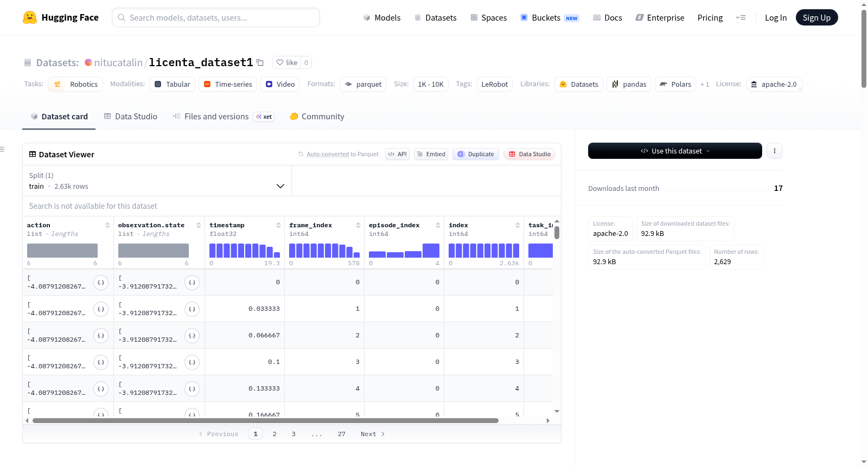The image size is (868, 467).
Task: Expand the observation.state cell in the 0.066667 row
Action: pos(192,336)
